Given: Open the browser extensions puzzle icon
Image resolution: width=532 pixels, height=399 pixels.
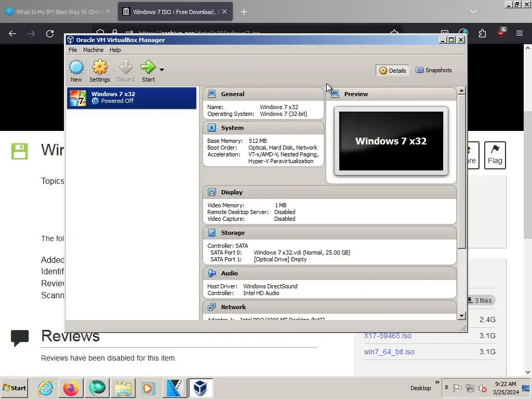Looking at the screenshot, I should pos(482,34).
